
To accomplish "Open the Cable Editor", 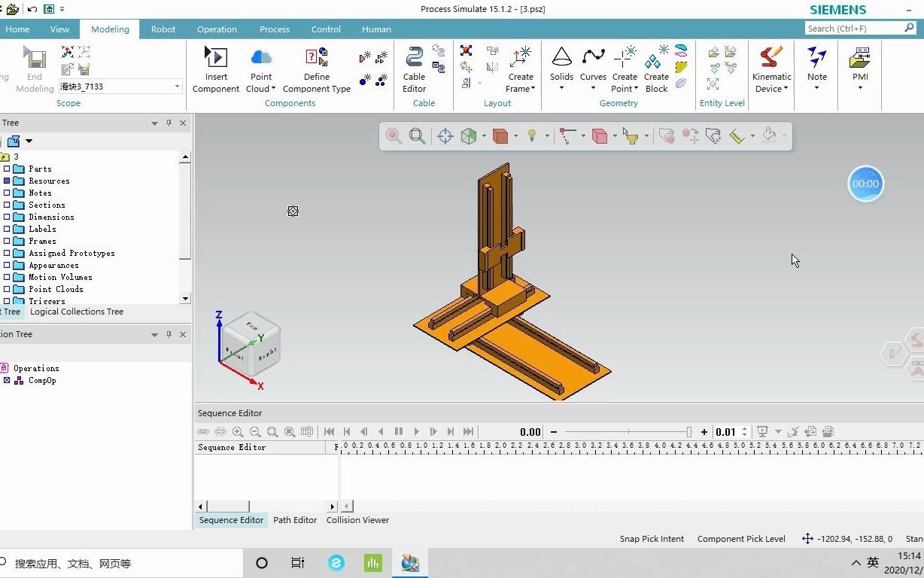I will click(x=414, y=68).
